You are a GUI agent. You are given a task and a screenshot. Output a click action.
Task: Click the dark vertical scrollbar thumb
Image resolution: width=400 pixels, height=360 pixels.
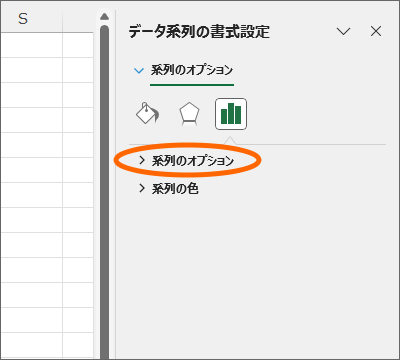click(105, 192)
